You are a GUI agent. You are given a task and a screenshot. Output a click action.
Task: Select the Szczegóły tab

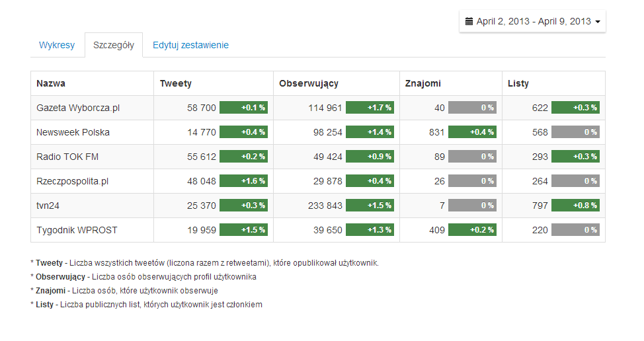pos(114,45)
